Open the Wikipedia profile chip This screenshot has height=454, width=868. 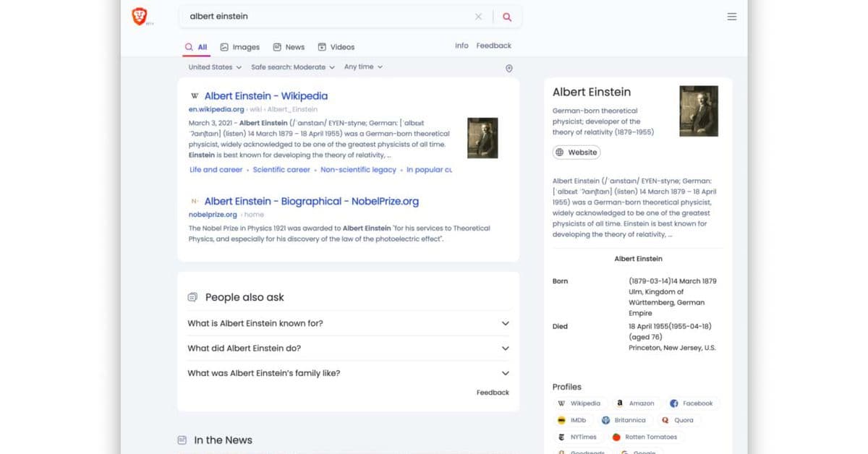pyautogui.click(x=579, y=403)
